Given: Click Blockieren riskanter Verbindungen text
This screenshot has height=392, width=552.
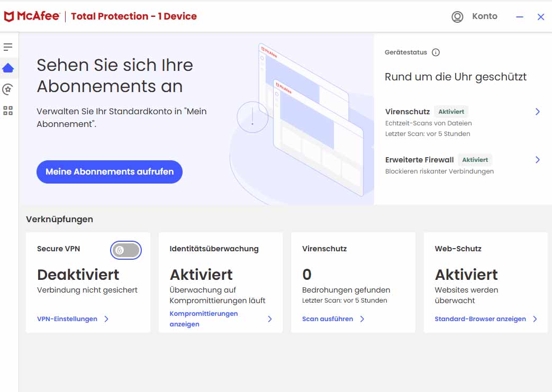Looking at the screenshot, I should tap(439, 171).
